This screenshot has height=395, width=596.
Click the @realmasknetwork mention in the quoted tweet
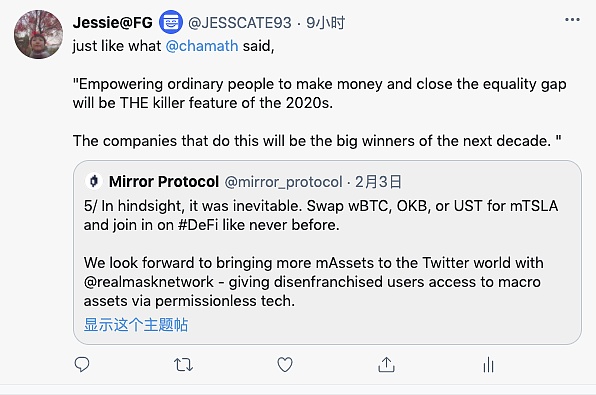click(x=149, y=282)
